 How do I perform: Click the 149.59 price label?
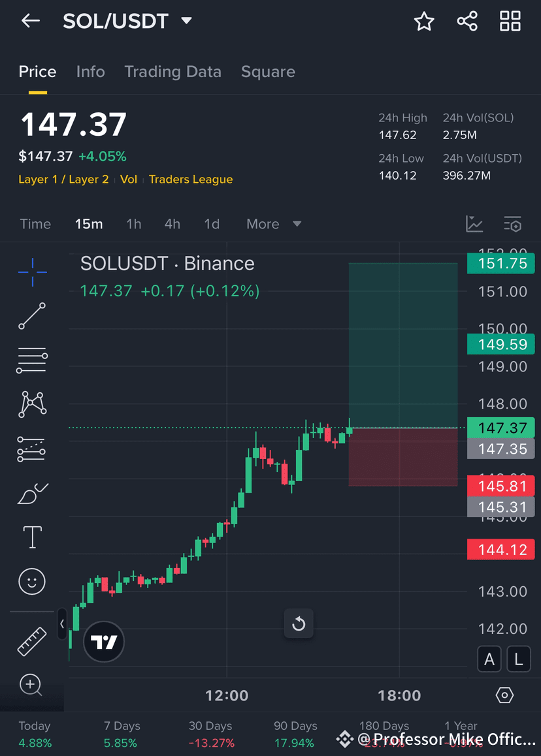click(x=501, y=344)
